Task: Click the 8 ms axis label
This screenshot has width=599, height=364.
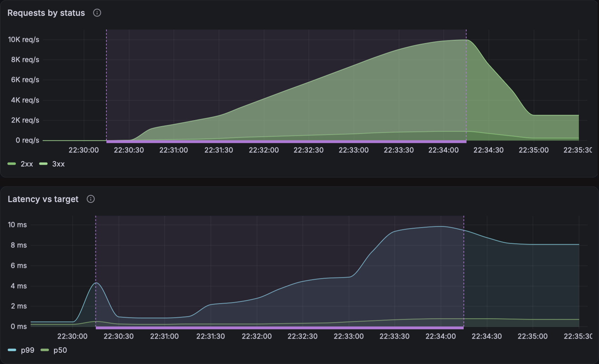Action: tap(19, 245)
